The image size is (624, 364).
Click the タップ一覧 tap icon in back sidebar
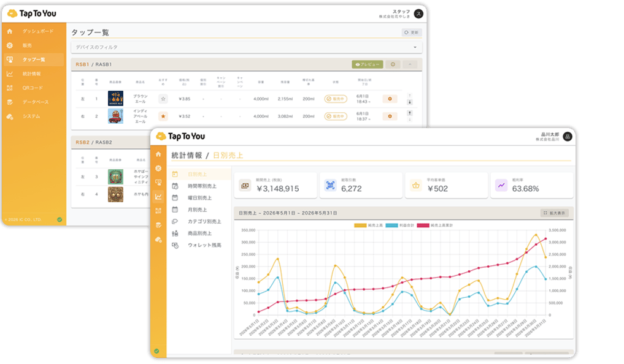pyautogui.click(x=10, y=59)
